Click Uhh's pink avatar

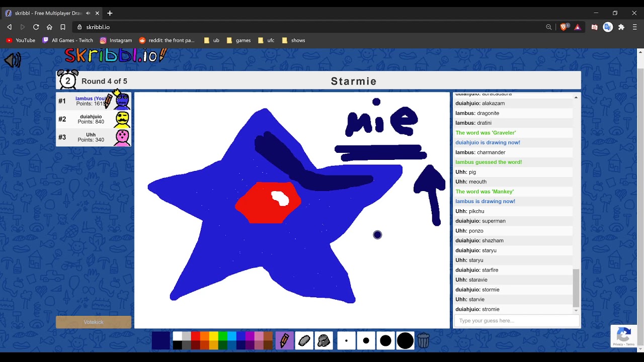point(122,137)
